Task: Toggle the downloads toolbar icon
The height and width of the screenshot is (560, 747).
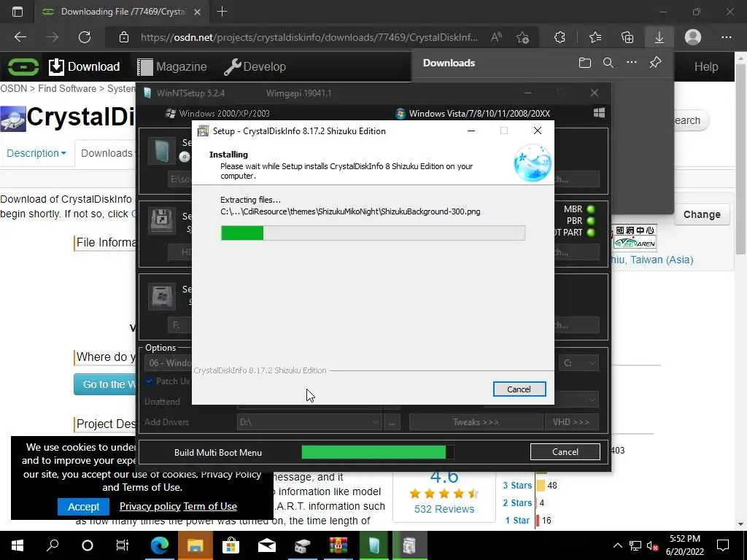Action: coord(659,37)
